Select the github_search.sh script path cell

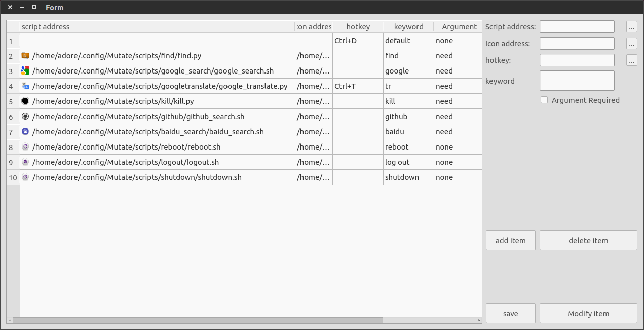(x=157, y=117)
